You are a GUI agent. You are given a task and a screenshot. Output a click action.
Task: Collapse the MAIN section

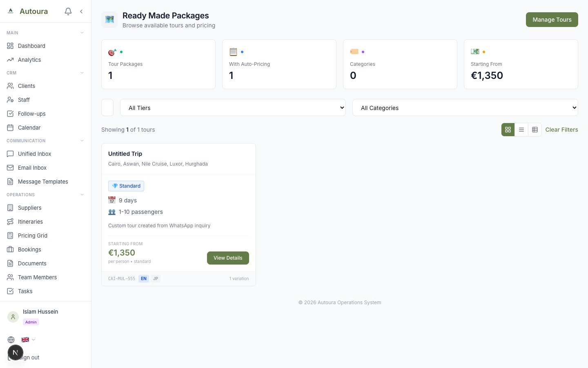coord(82,33)
